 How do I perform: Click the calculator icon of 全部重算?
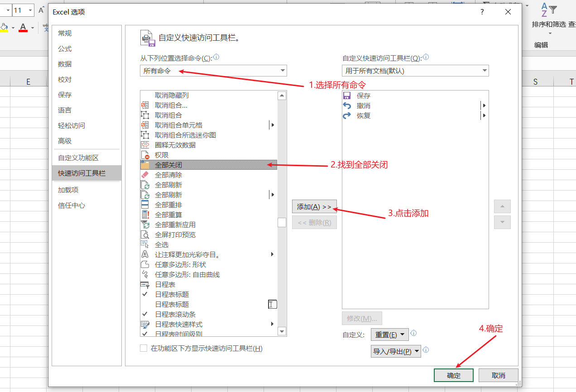pyautogui.click(x=145, y=215)
